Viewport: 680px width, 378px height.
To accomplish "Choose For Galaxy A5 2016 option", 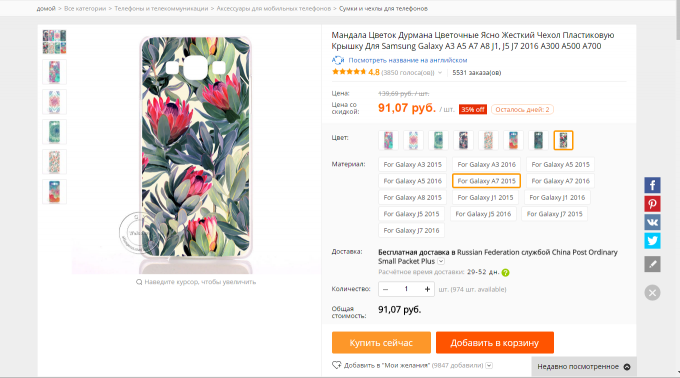I will pyautogui.click(x=412, y=181).
